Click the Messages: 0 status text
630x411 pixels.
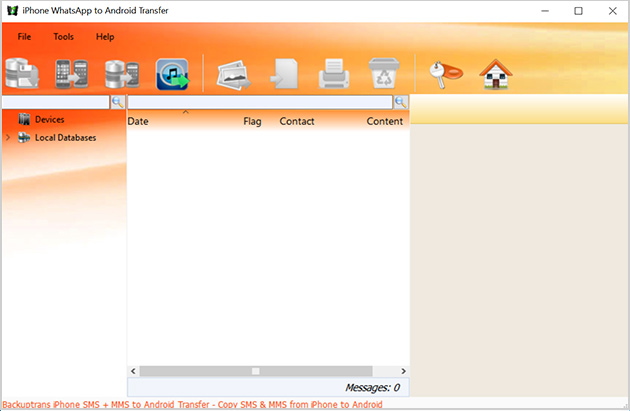point(372,387)
